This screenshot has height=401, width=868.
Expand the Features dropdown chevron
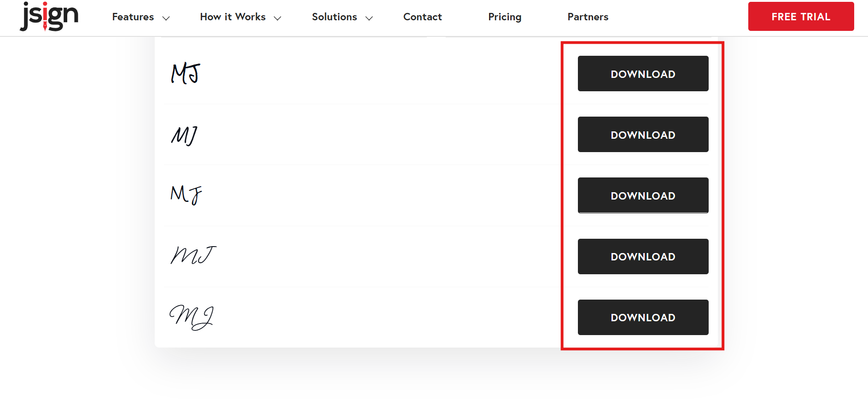point(166,18)
